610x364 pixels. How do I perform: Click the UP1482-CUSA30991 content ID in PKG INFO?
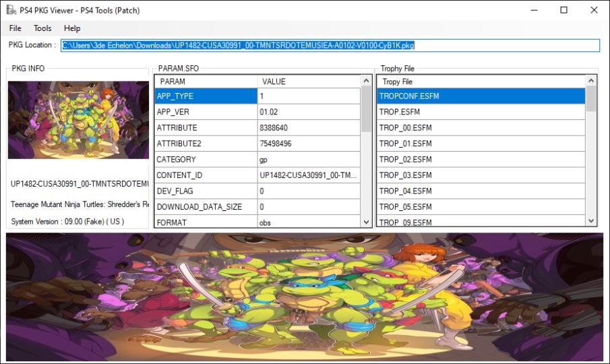click(80, 183)
